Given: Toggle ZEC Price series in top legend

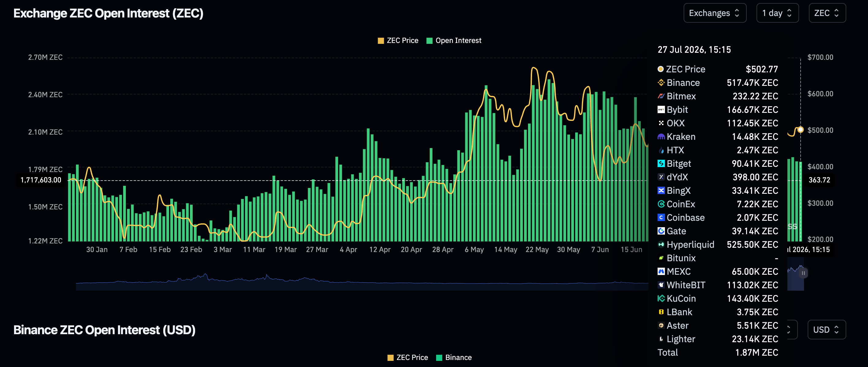Looking at the screenshot, I should coord(398,40).
